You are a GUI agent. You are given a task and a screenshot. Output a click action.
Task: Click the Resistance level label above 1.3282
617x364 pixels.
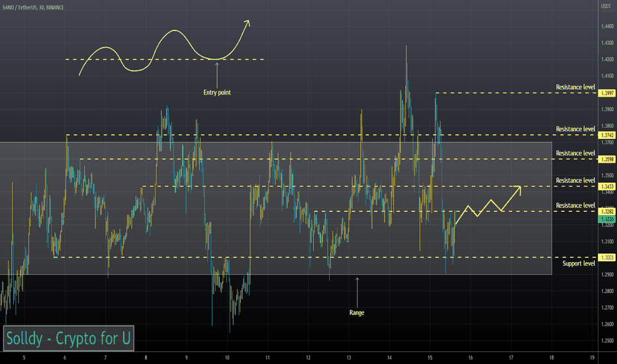[x=576, y=205]
